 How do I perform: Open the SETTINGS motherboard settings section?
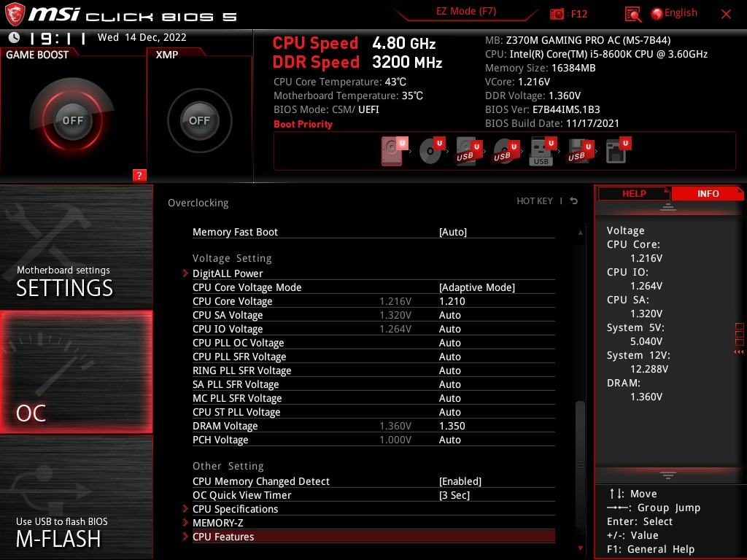point(76,246)
